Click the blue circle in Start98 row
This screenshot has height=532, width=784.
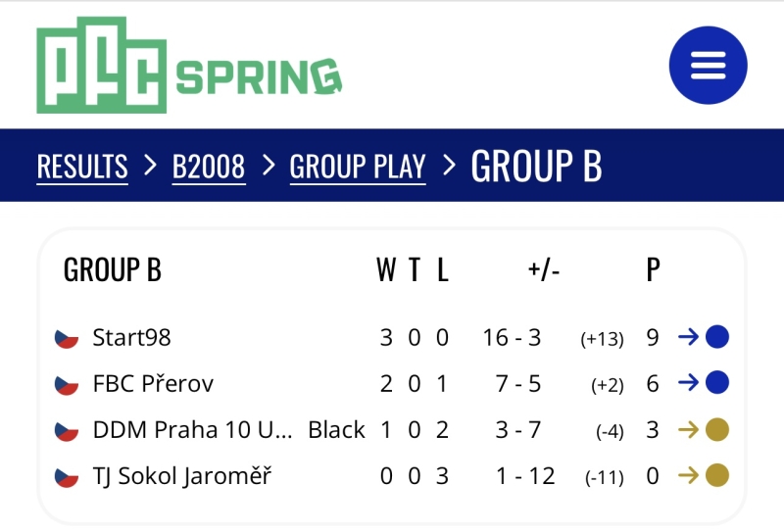(x=717, y=336)
